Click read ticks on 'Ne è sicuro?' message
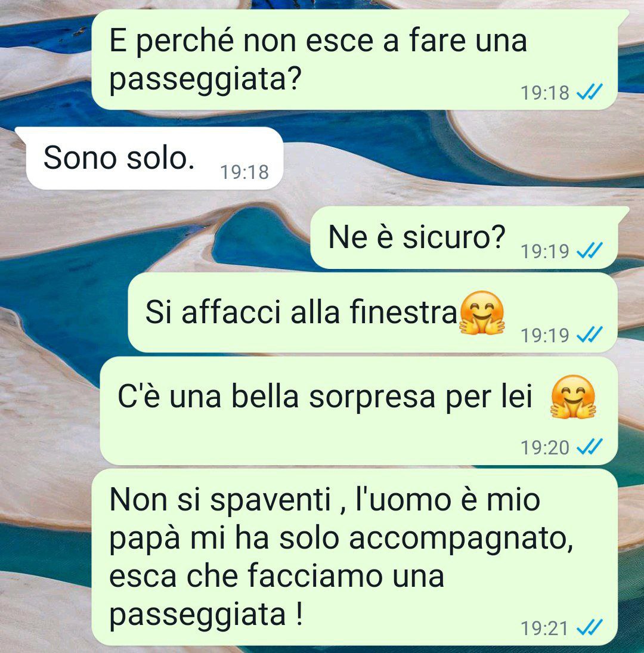Image resolution: width=644 pixels, height=653 pixels. coord(590,250)
